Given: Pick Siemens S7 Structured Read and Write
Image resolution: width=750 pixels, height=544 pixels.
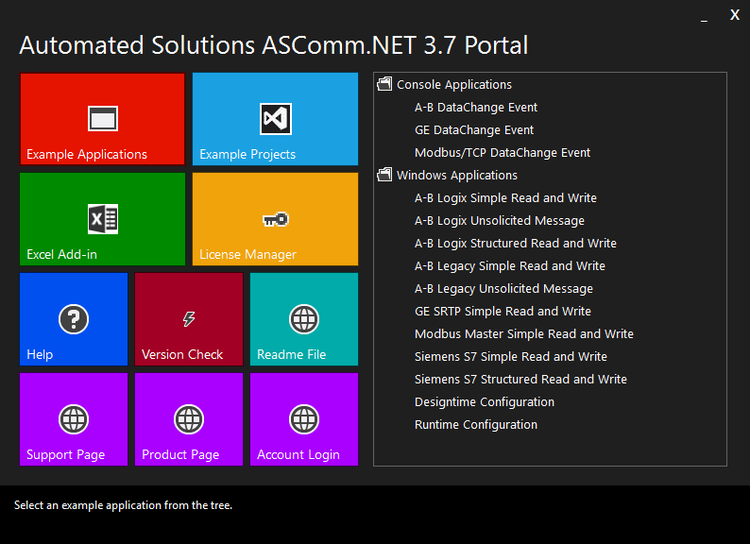Looking at the screenshot, I should click(x=520, y=379).
